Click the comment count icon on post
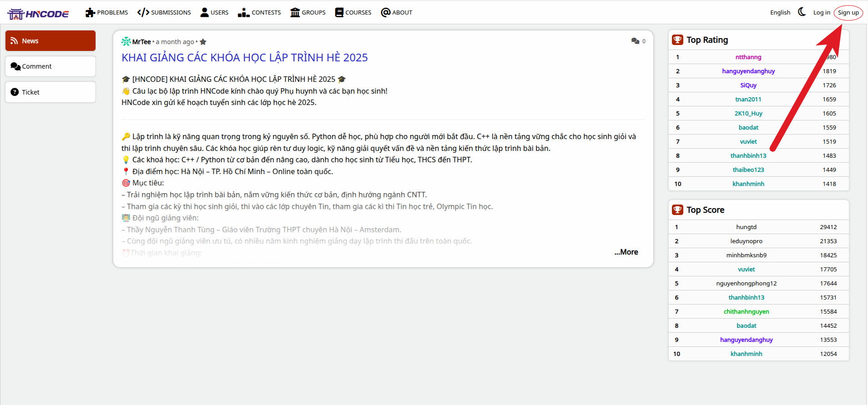Viewport: 868px width, 405px height. point(636,41)
